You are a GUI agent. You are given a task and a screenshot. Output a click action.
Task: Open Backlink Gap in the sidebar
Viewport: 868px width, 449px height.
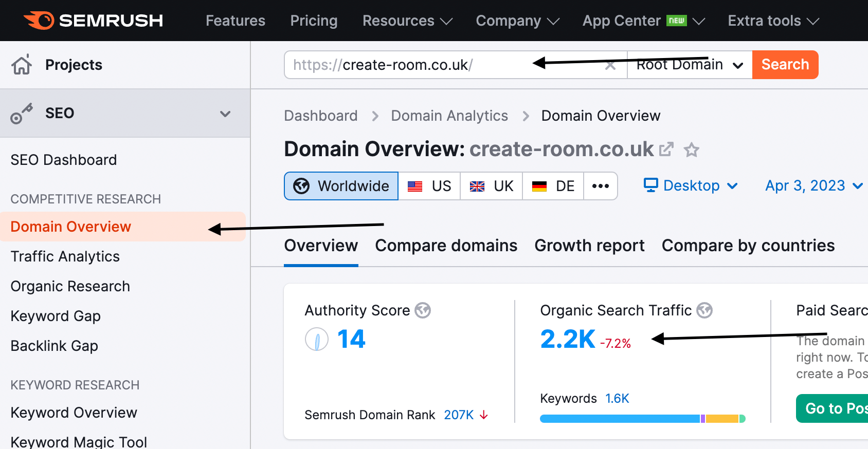pos(55,346)
